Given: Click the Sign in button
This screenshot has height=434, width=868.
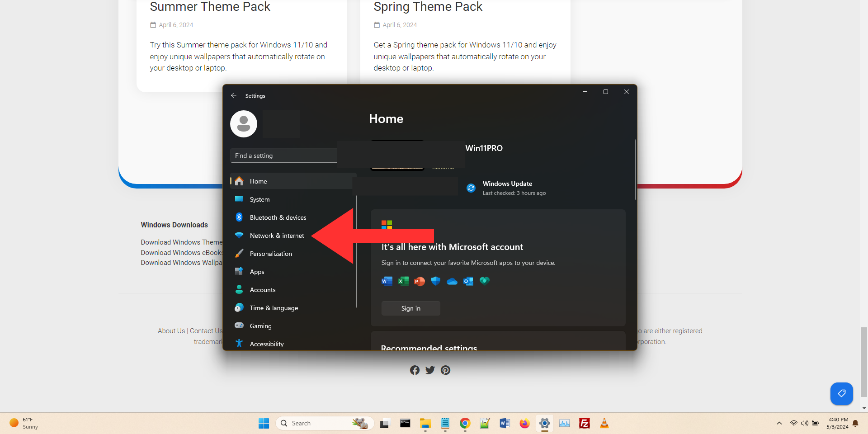Looking at the screenshot, I should pos(410,308).
